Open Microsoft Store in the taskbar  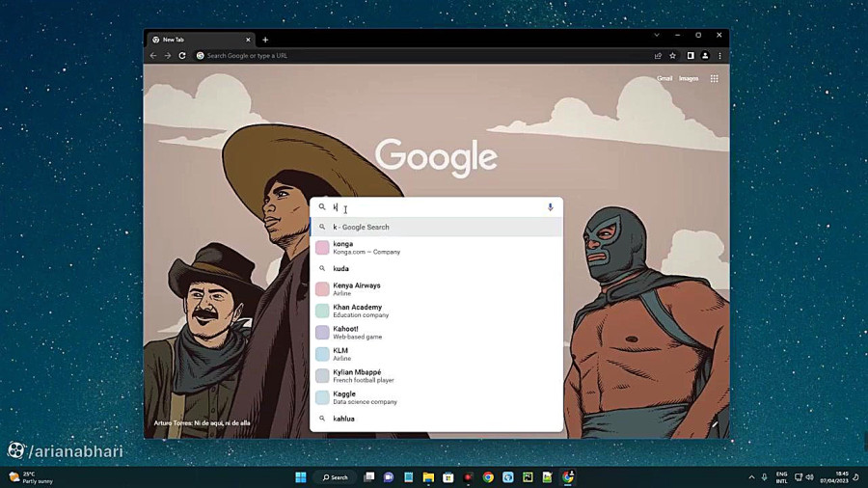[448, 477]
